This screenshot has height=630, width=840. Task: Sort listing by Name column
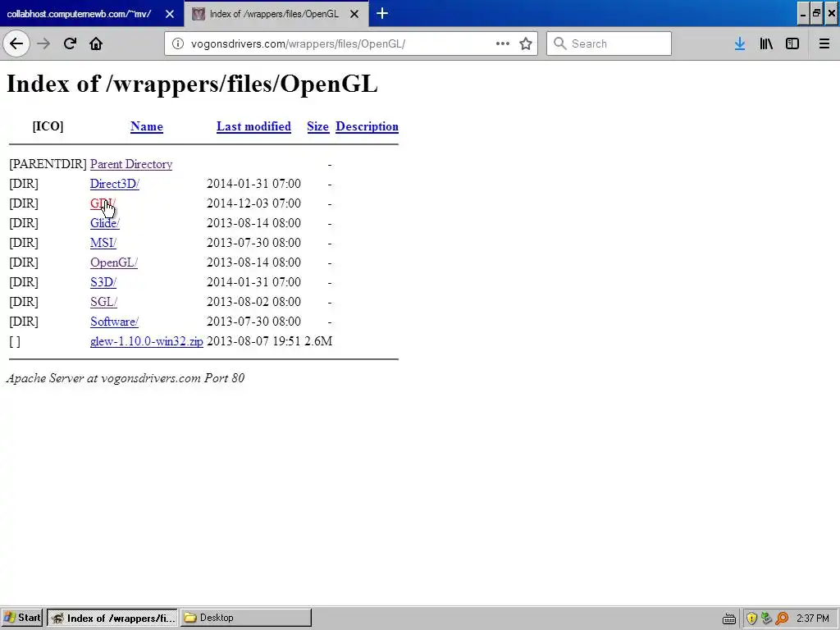click(147, 126)
